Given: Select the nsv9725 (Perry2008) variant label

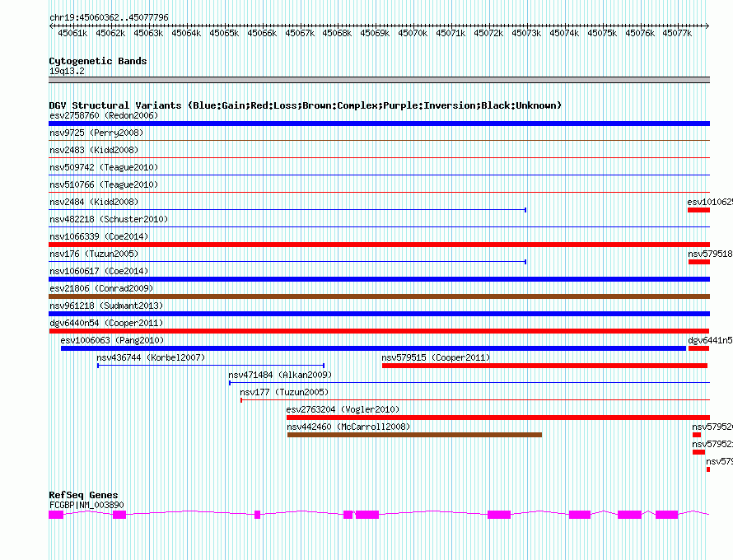Looking at the screenshot, I should click(x=96, y=133).
